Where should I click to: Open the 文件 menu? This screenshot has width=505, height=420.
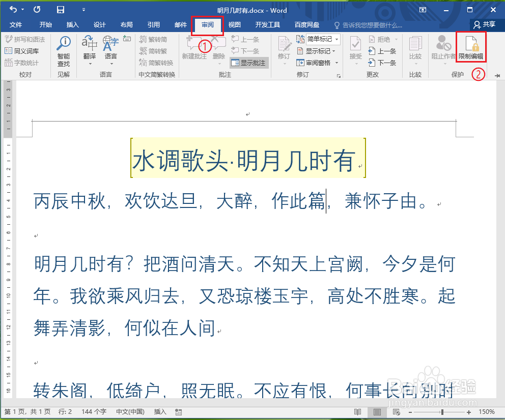click(x=16, y=24)
